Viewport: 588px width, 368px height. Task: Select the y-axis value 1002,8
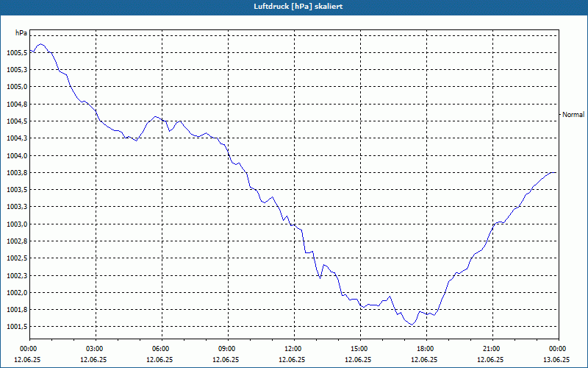[x=17, y=241]
